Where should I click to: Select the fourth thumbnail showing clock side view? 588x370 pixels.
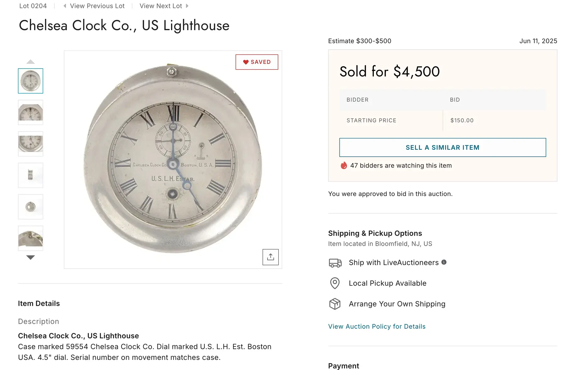tap(31, 175)
